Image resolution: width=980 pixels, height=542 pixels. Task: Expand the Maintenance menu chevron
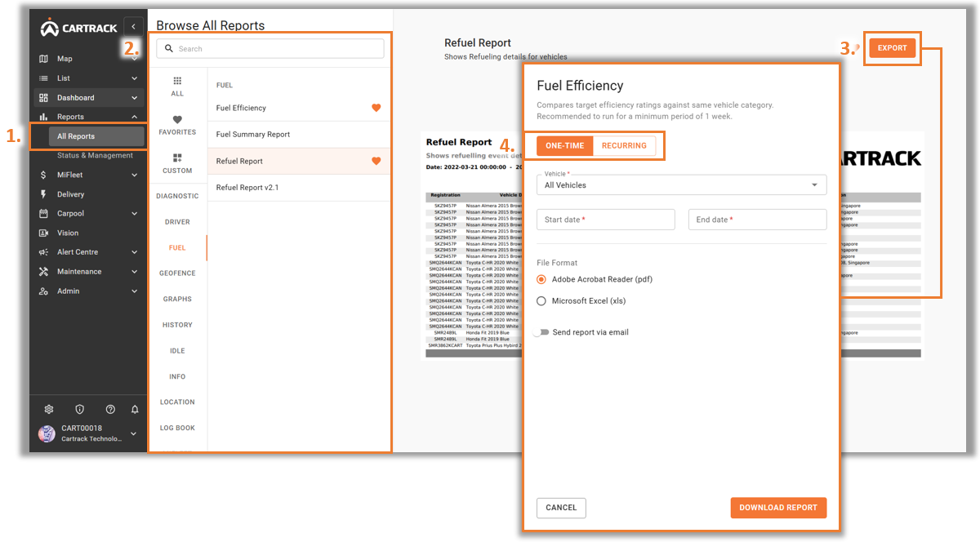(135, 272)
